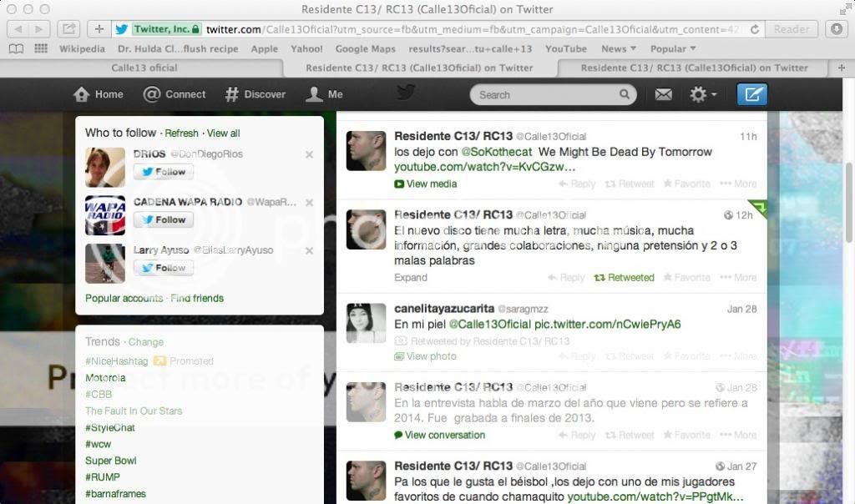
Task: Reload the page with the refresh icon
Action: coord(755,29)
